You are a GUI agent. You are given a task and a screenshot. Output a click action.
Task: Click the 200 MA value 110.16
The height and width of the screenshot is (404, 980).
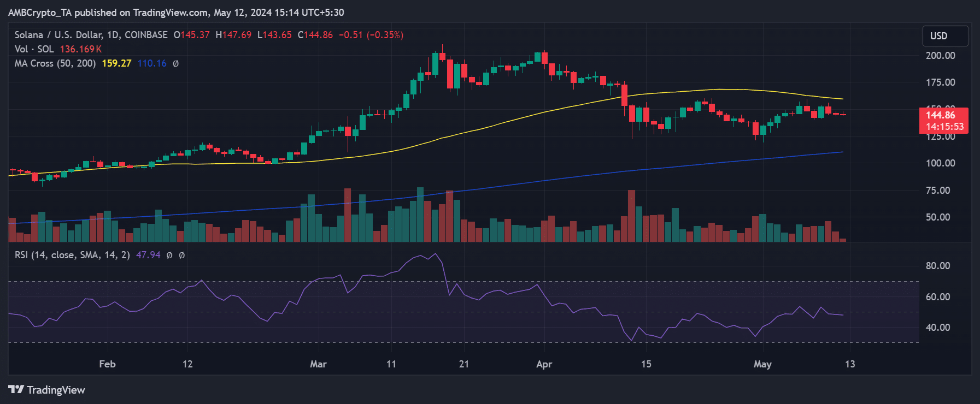coord(152,63)
